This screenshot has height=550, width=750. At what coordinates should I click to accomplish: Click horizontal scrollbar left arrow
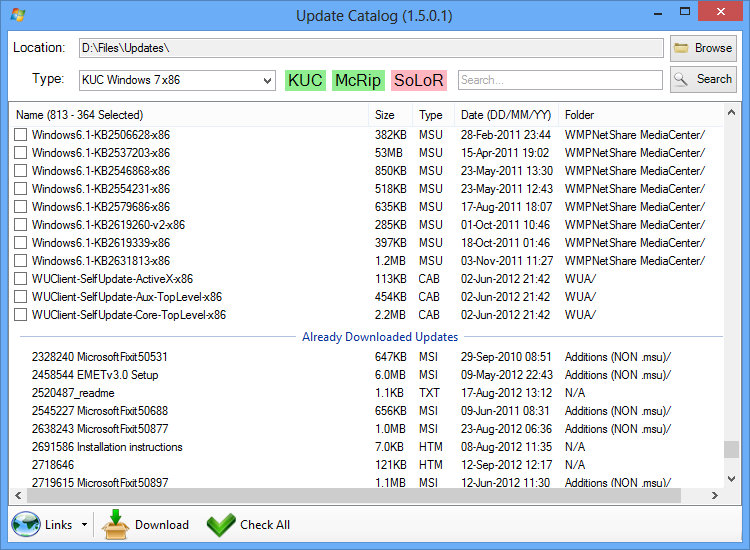pyautogui.click(x=18, y=495)
